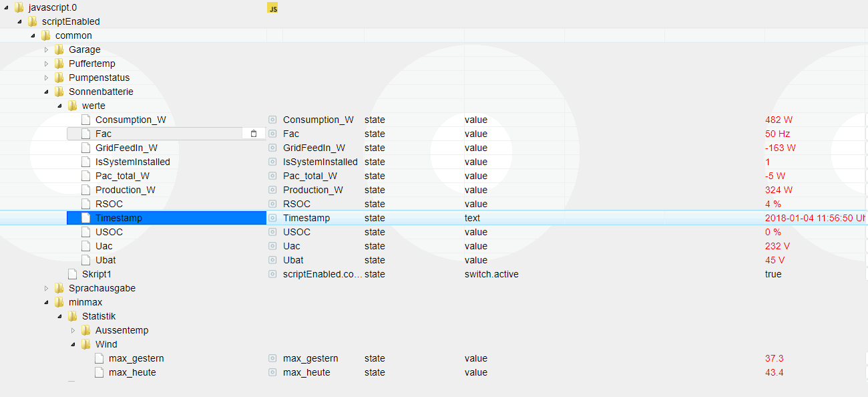Expand the Sprachausgabe folder
Image resolution: width=868 pixels, height=397 pixels.
pyautogui.click(x=46, y=288)
